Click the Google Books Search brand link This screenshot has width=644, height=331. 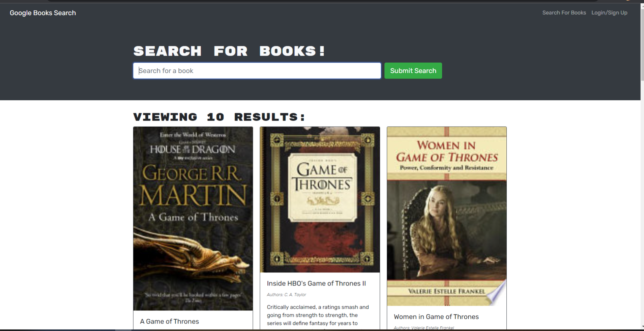pyautogui.click(x=43, y=13)
